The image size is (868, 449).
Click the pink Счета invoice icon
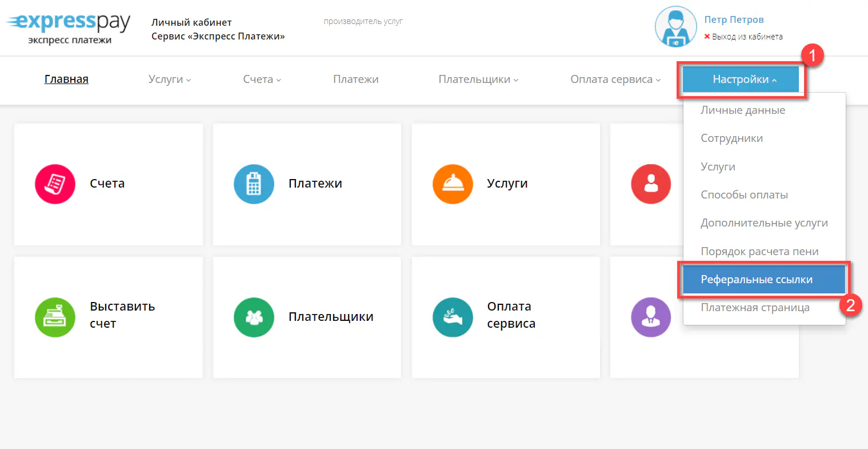(x=55, y=184)
